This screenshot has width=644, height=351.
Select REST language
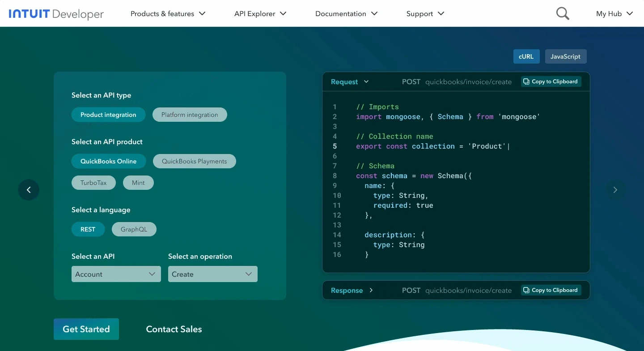click(x=88, y=229)
